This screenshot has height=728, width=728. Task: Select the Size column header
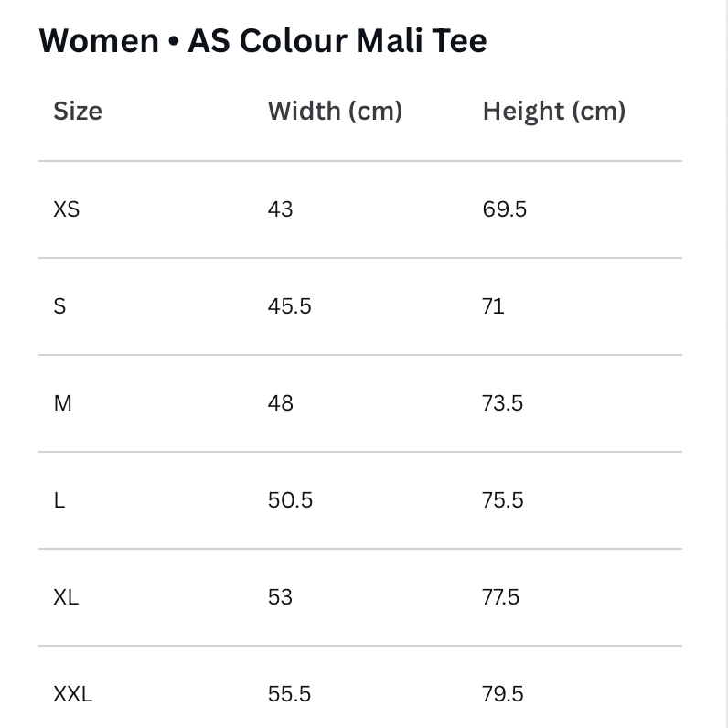(78, 112)
